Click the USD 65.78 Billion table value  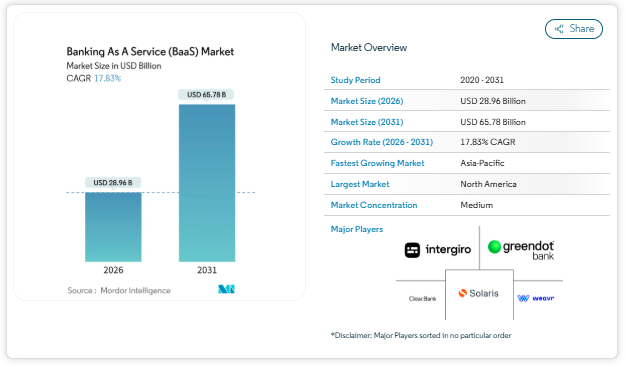point(493,122)
